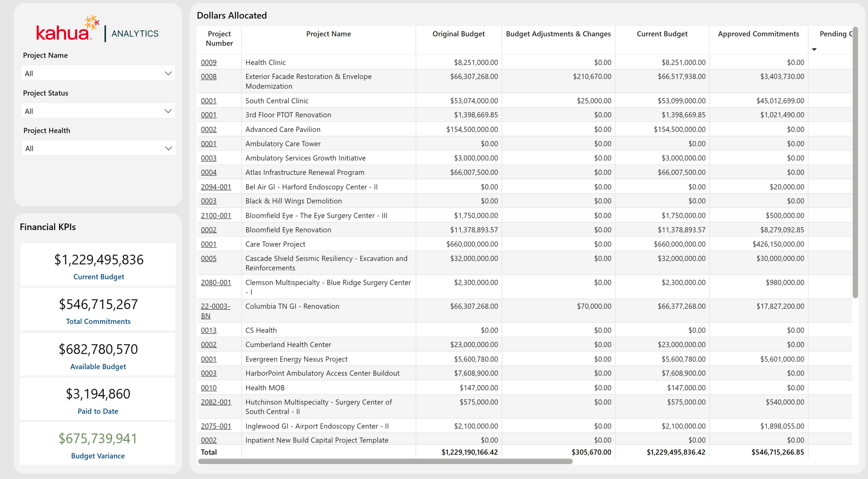Click the table's horizontal scrollbar

click(x=385, y=461)
